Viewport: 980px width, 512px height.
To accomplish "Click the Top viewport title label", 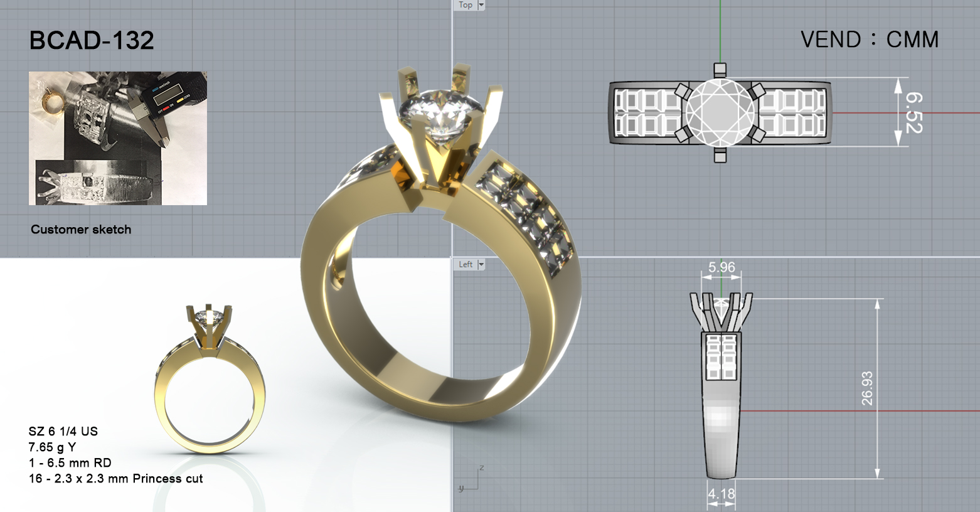I will click(x=466, y=5).
